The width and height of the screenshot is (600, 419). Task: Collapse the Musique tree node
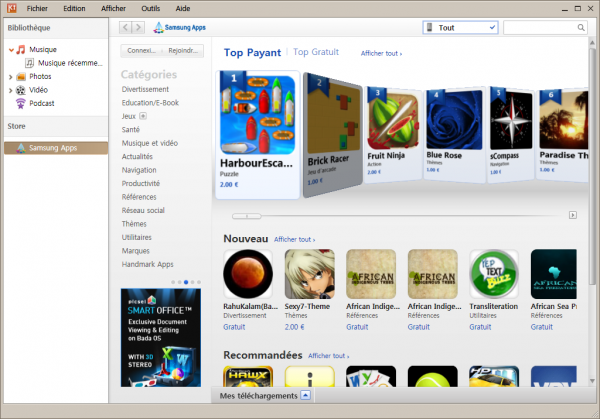pyautogui.click(x=10, y=49)
